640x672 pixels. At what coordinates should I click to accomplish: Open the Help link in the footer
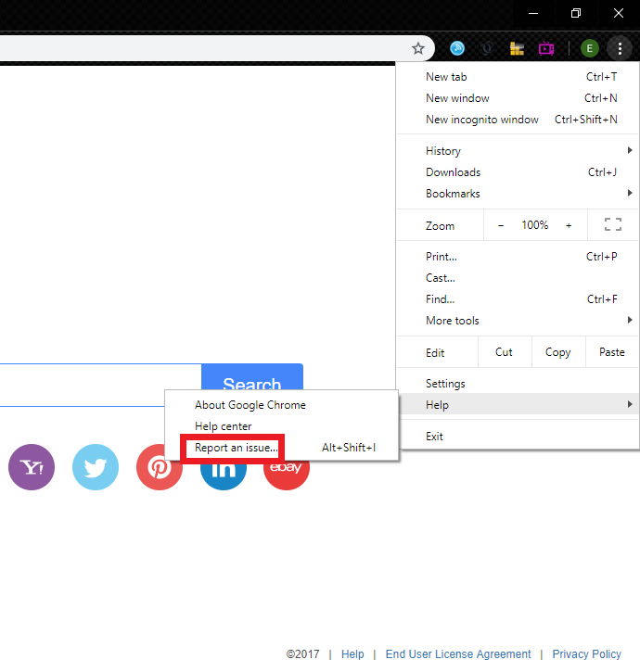[x=352, y=654]
